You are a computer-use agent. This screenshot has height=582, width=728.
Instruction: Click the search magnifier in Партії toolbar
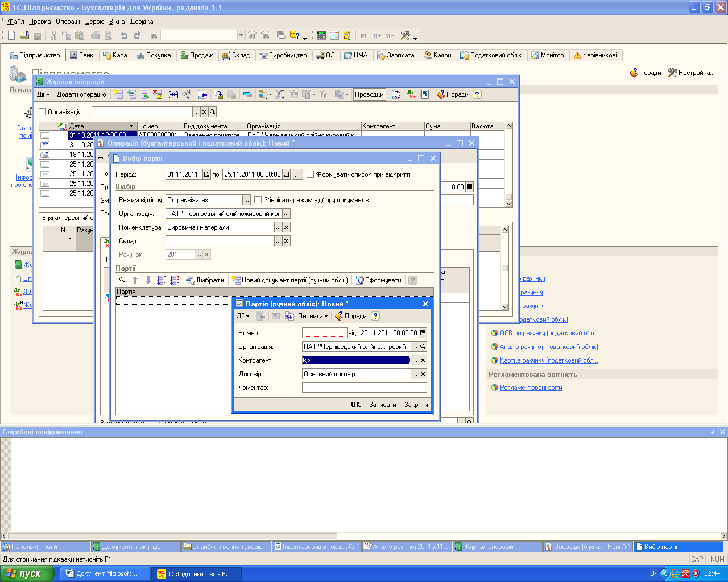pyautogui.click(x=122, y=280)
